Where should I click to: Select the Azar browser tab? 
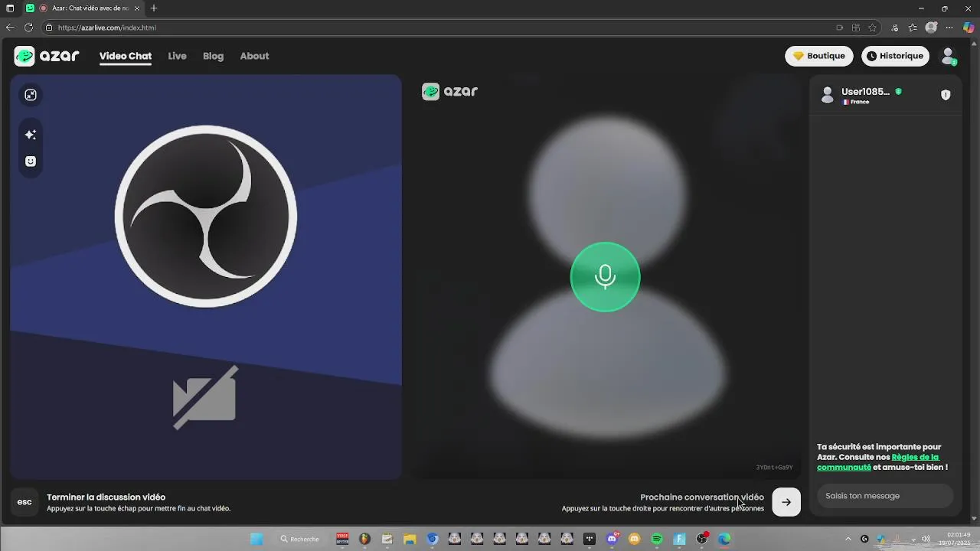(84, 8)
